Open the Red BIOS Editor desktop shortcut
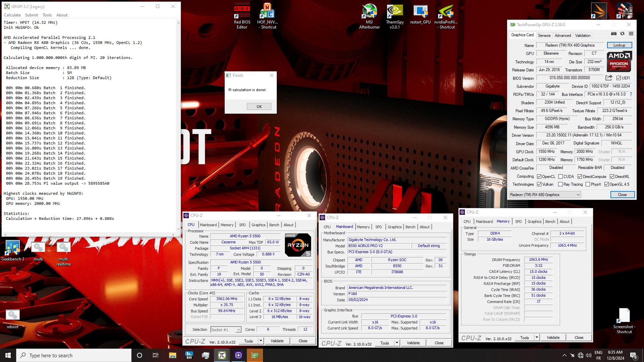Image resolution: width=644 pixels, height=362 pixels. (x=242, y=16)
